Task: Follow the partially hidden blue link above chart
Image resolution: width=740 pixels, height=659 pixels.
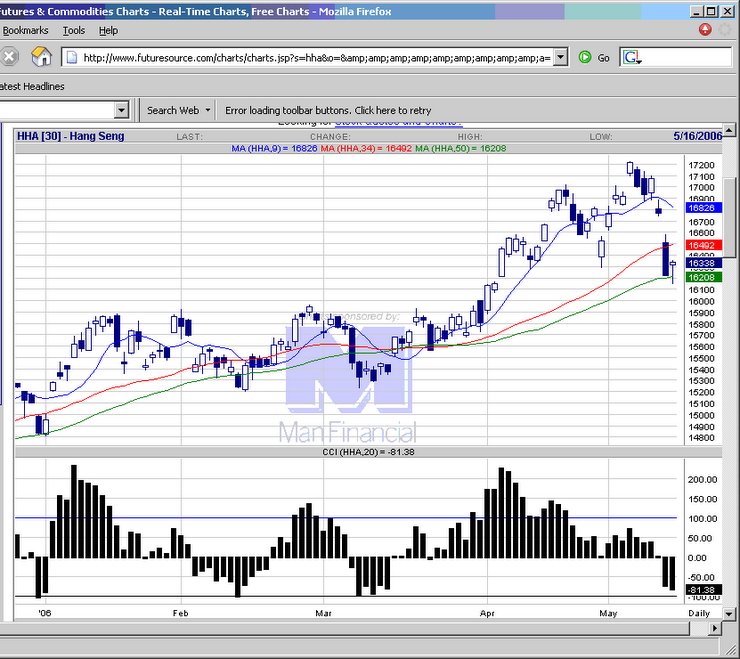Action: coord(399,123)
